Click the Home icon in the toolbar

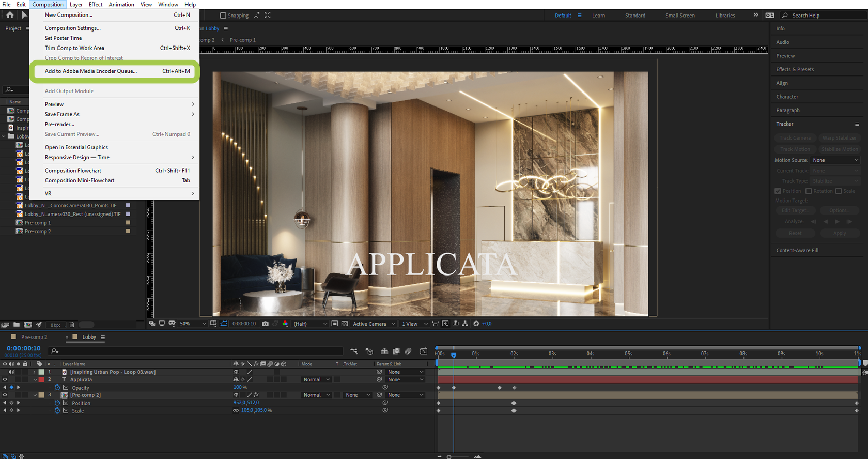(x=10, y=15)
